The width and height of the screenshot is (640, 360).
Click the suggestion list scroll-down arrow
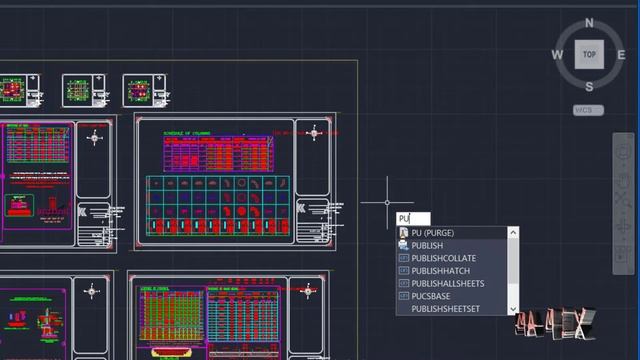(513, 309)
